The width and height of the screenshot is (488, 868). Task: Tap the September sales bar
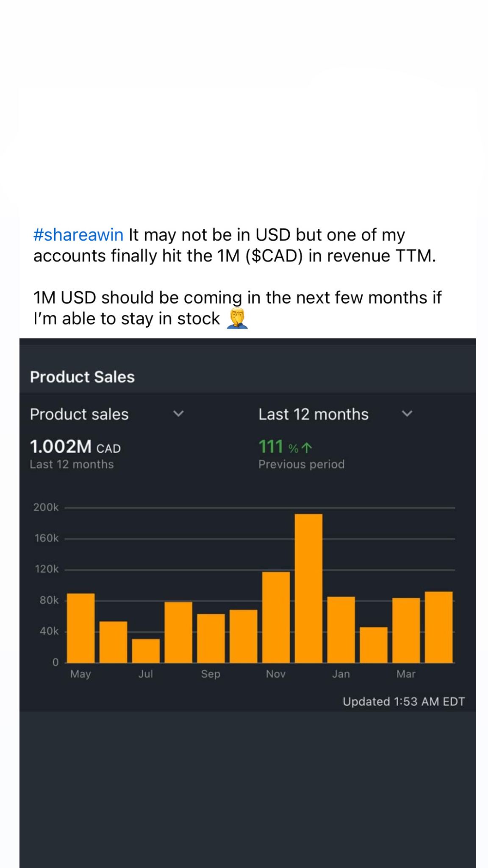[211, 638]
